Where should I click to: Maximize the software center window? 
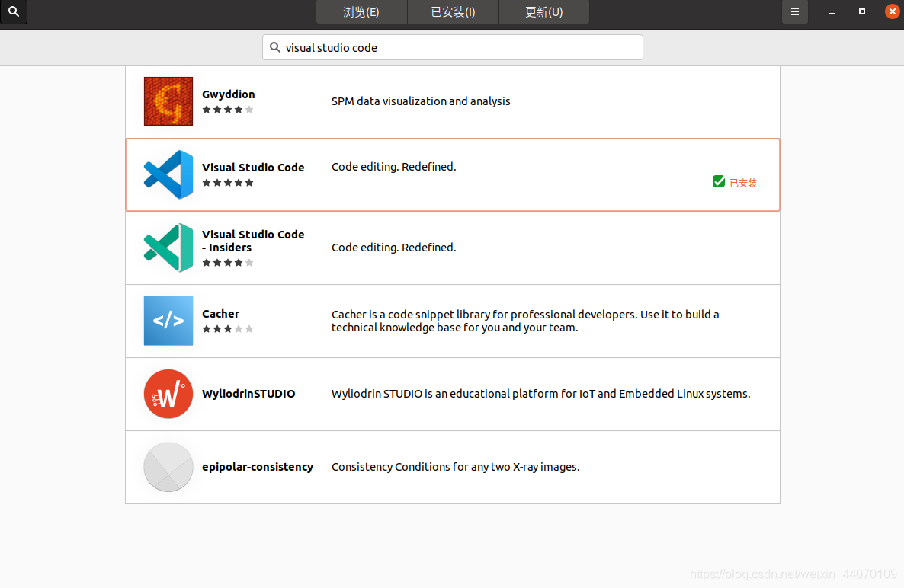(x=862, y=11)
